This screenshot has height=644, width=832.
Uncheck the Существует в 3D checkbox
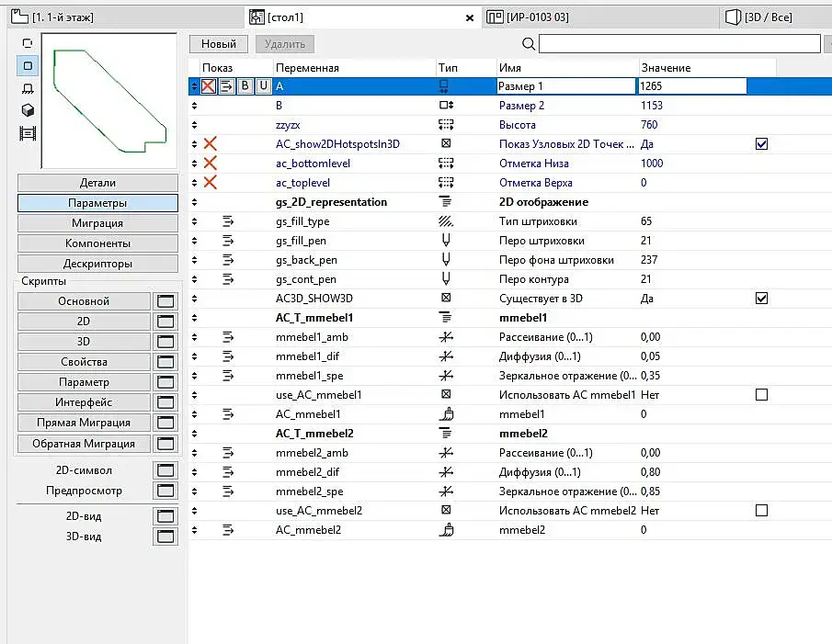(x=761, y=299)
